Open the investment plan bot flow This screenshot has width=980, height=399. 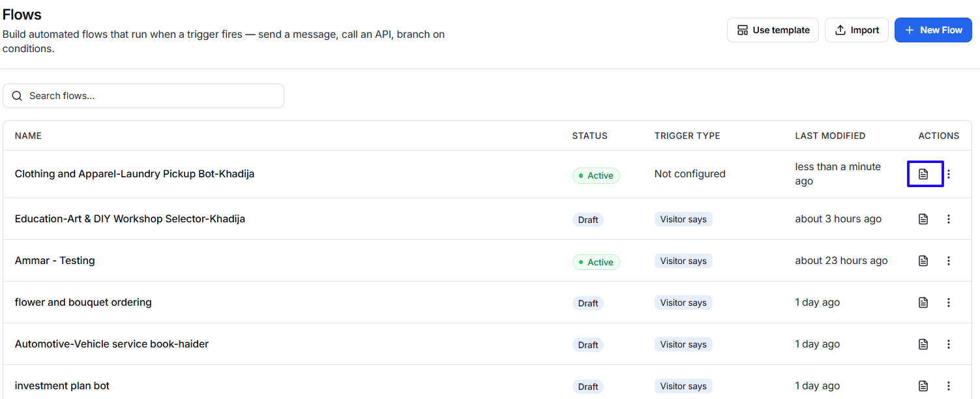pyautogui.click(x=62, y=386)
